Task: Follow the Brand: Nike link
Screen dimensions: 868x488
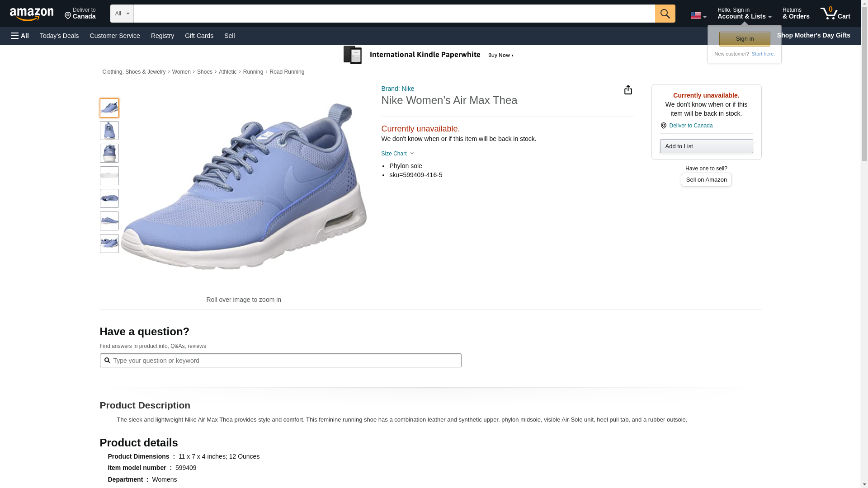Action: 397,89
